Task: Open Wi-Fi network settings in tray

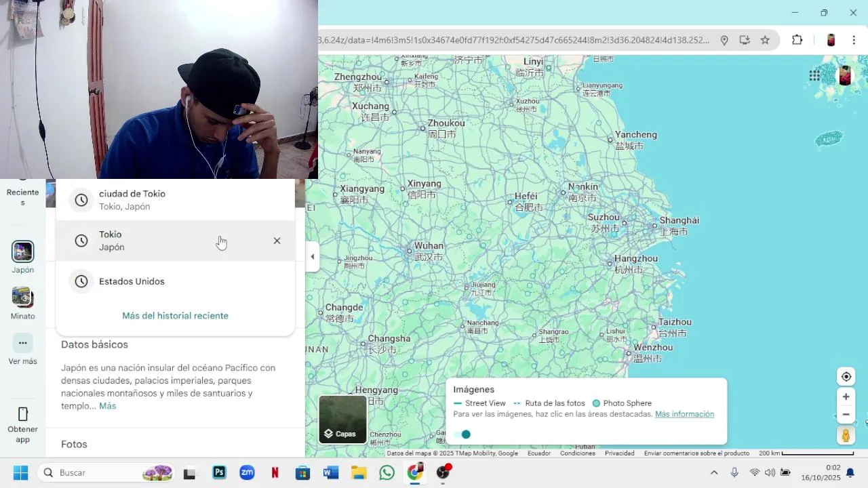Action: coord(754,472)
